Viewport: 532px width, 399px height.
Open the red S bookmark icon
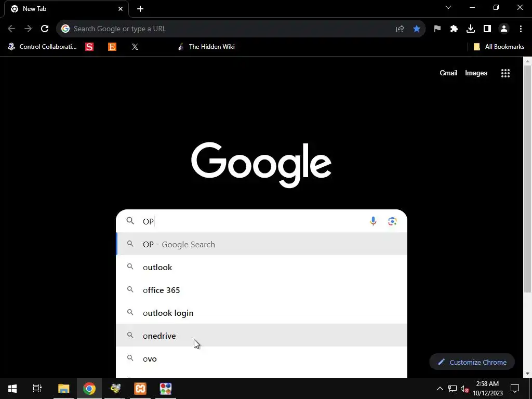(x=89, y=47)
